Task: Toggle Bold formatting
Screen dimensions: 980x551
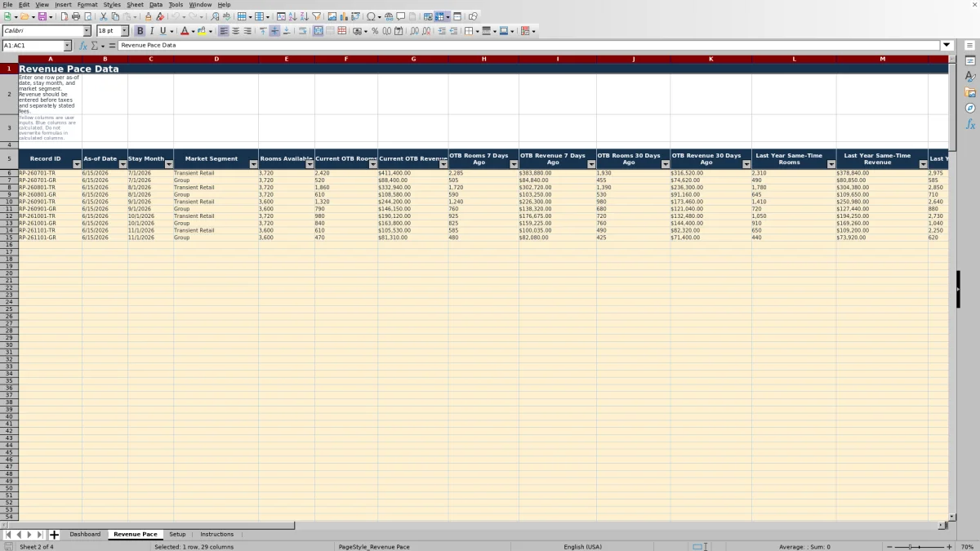Action: [140, 31]
